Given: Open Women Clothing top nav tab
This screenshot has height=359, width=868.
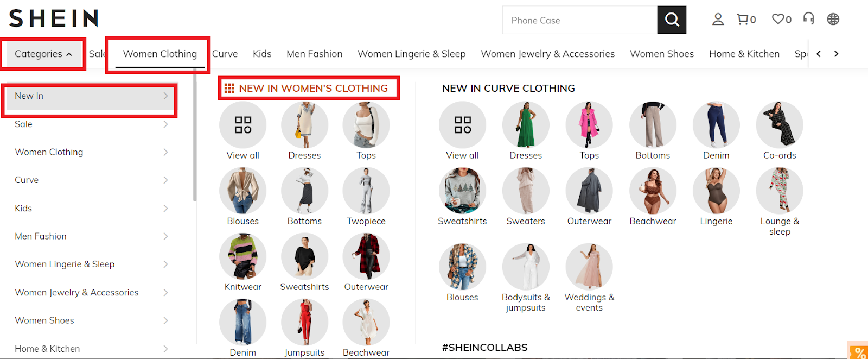Looking at the screenshot, I should click(x=160, y=54).
